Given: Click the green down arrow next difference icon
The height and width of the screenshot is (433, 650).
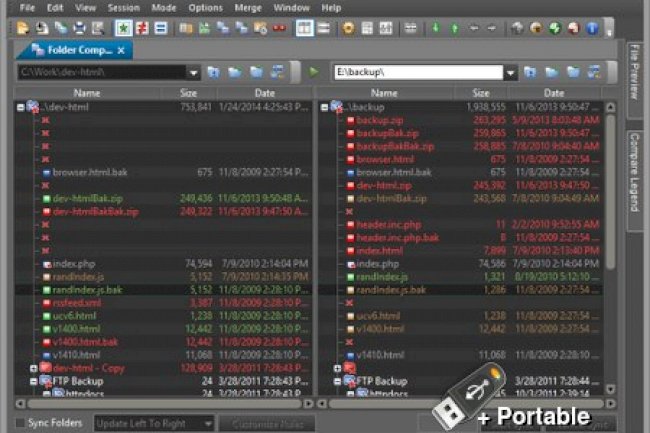Looking at the screenshot, I should coord(436,28).
